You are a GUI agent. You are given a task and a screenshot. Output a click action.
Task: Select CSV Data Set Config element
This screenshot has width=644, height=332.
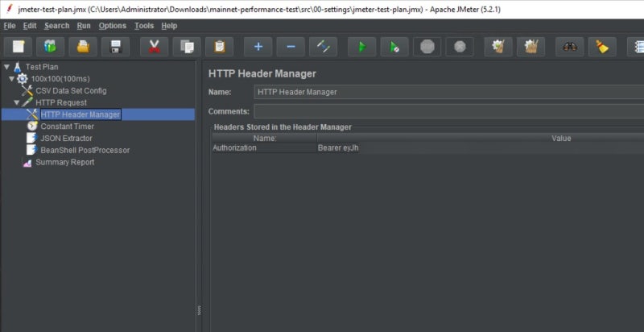point(71,90)
